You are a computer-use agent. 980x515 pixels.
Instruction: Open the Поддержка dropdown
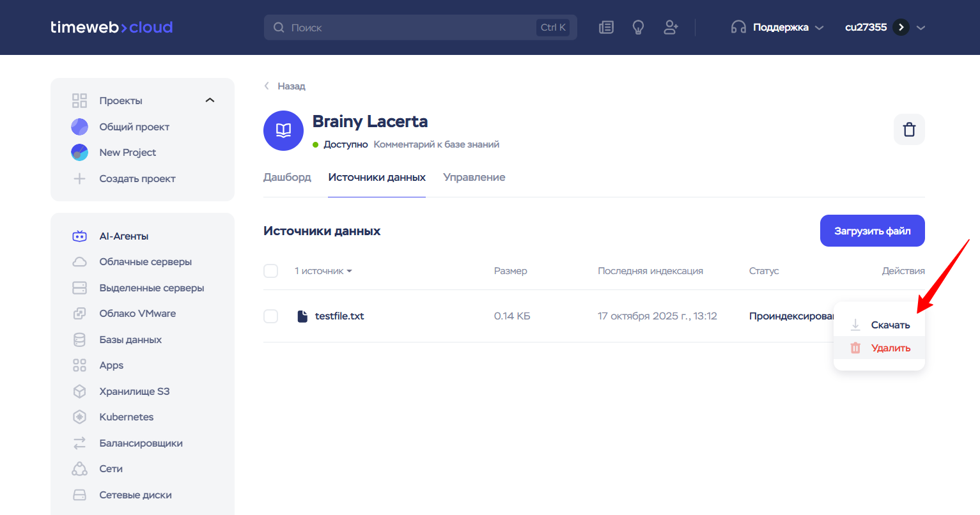[x=777, y=27]
